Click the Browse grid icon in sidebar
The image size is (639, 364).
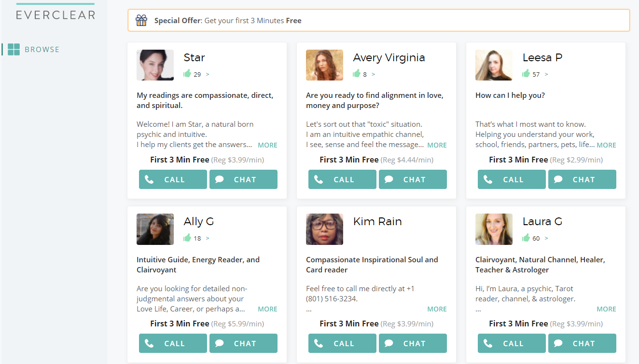click(x=14, y=49)
